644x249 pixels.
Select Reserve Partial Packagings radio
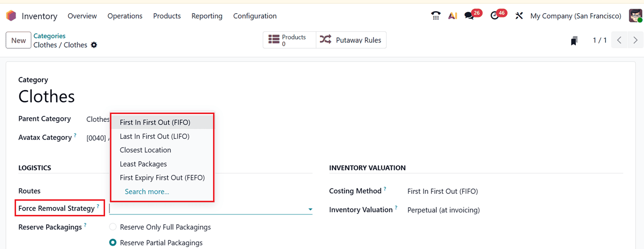(113, 243)
